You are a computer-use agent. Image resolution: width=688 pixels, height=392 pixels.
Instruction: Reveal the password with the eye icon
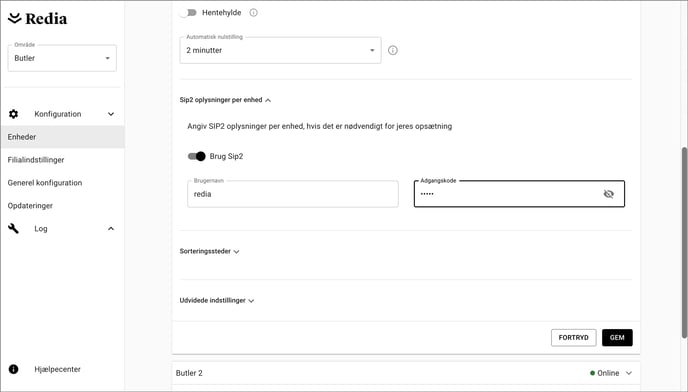point(609,194)
